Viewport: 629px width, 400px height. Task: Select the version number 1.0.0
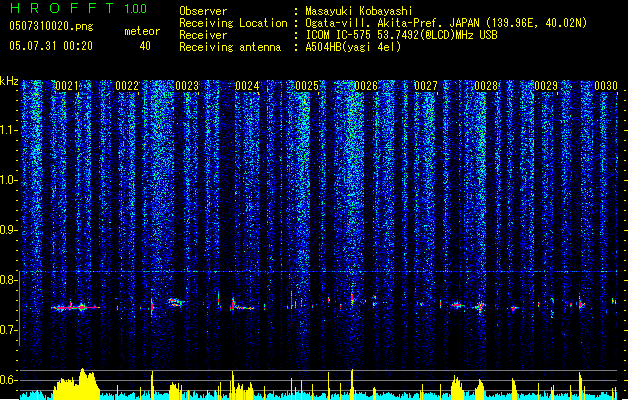click(135, 9)
